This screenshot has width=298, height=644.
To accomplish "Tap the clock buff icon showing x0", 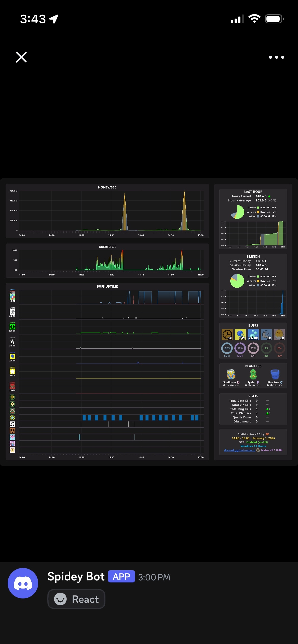I will pyautogui.click(x=227, y=334).
